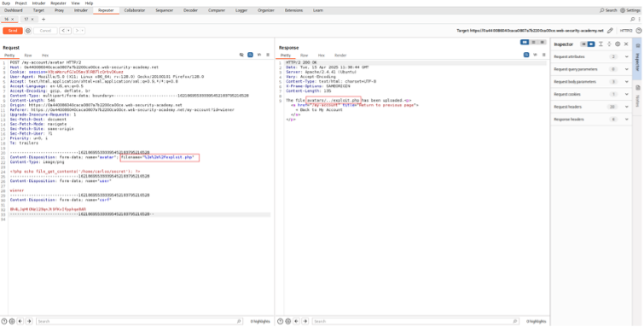Toggle request pretty-print highlighted button
This screenshot has height=327, width=644.
250,55
